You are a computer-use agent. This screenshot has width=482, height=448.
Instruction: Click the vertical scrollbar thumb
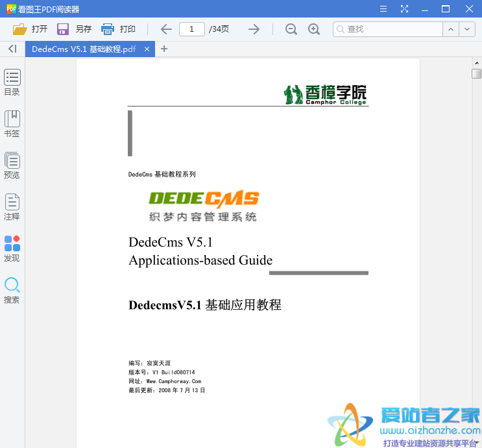click(476, 74)
